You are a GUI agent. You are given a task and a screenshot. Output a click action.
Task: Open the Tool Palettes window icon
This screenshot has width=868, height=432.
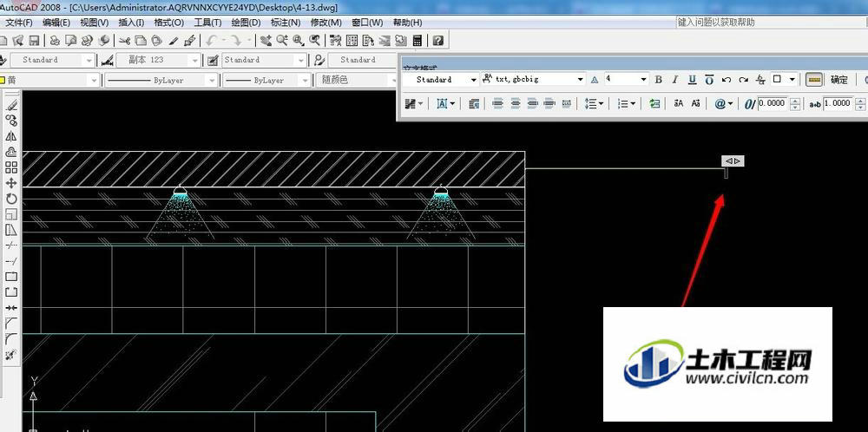point(367,41)
